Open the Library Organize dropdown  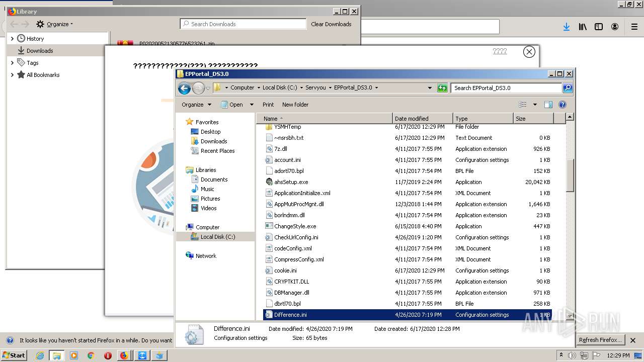(55, 24)
